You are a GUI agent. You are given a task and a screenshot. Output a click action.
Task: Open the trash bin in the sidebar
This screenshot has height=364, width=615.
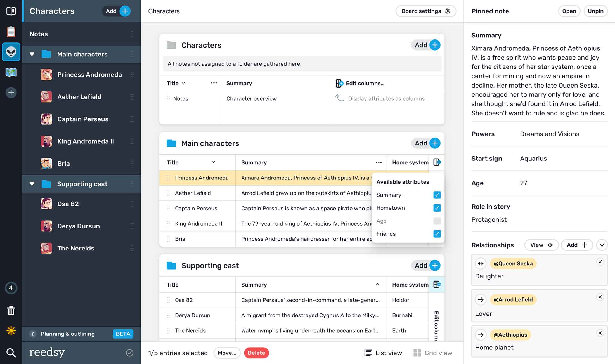[x=11, y=310]
